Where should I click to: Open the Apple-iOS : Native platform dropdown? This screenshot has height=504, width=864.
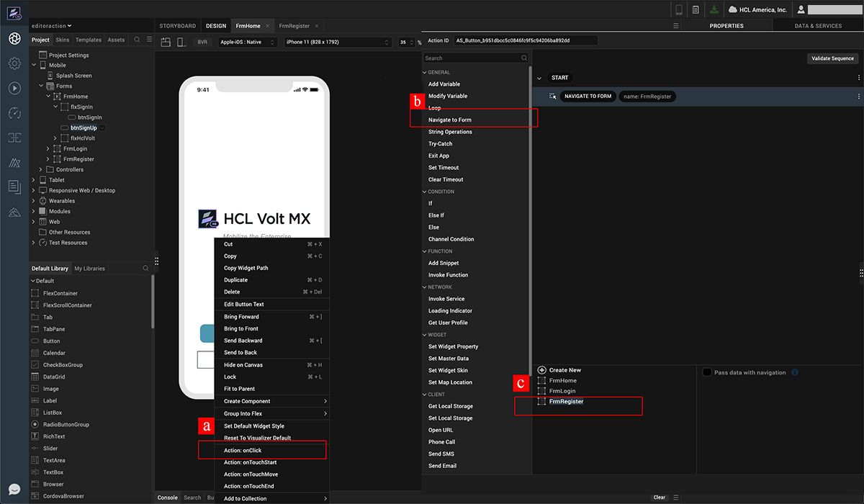(x=247, y=42)
